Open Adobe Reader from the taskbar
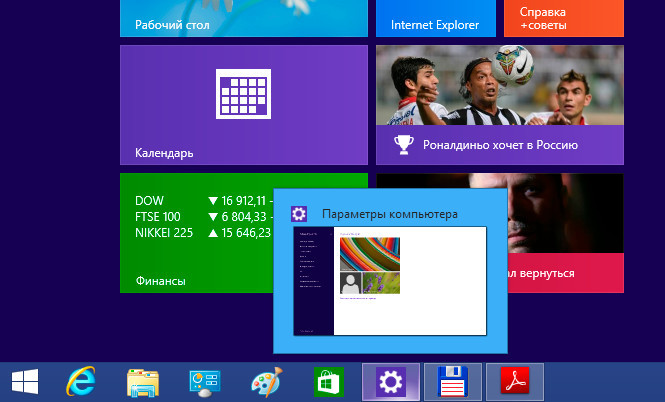The height and width of the screenshot is (402, 665). coord(513,381)
